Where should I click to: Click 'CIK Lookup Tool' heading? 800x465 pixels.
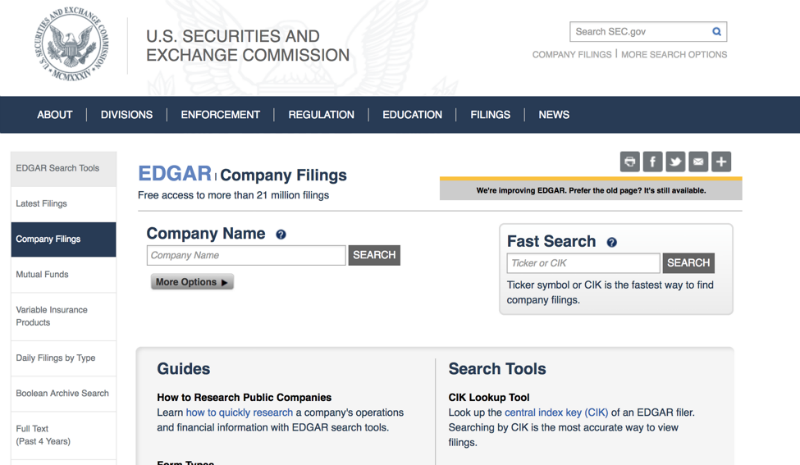pos(489,397)
